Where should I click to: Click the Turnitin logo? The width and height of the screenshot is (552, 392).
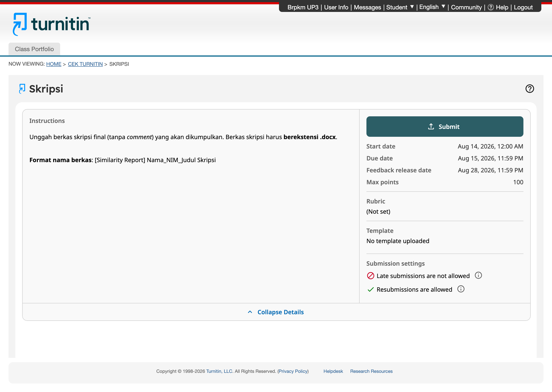point(51,24)
